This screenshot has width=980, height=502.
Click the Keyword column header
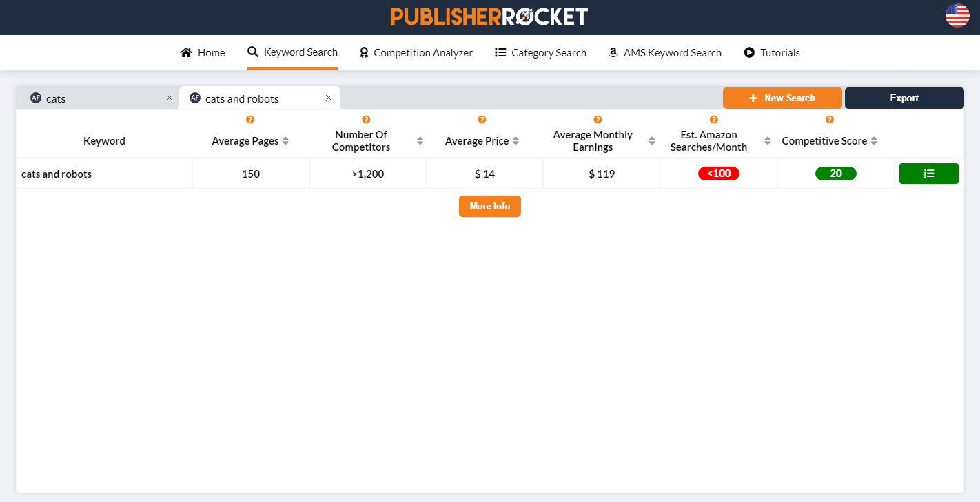(104, 141)
